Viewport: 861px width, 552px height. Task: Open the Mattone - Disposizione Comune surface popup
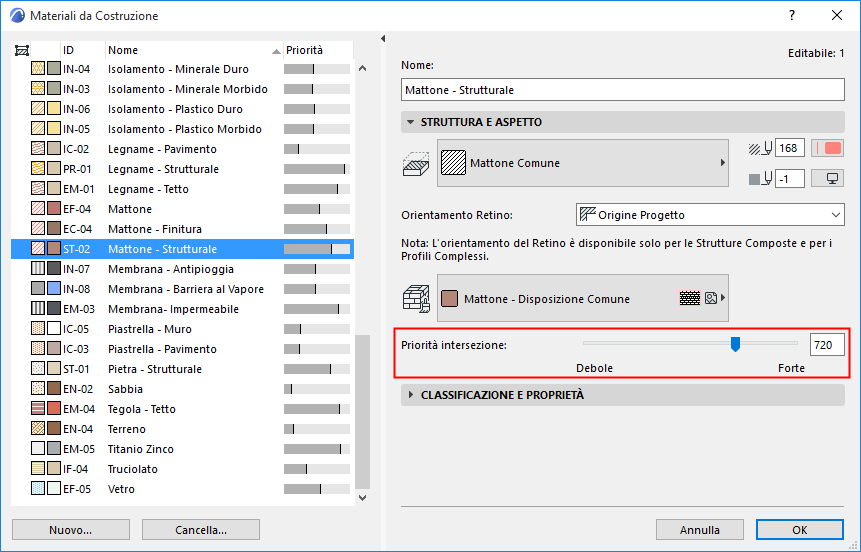[x=583, y=298]
